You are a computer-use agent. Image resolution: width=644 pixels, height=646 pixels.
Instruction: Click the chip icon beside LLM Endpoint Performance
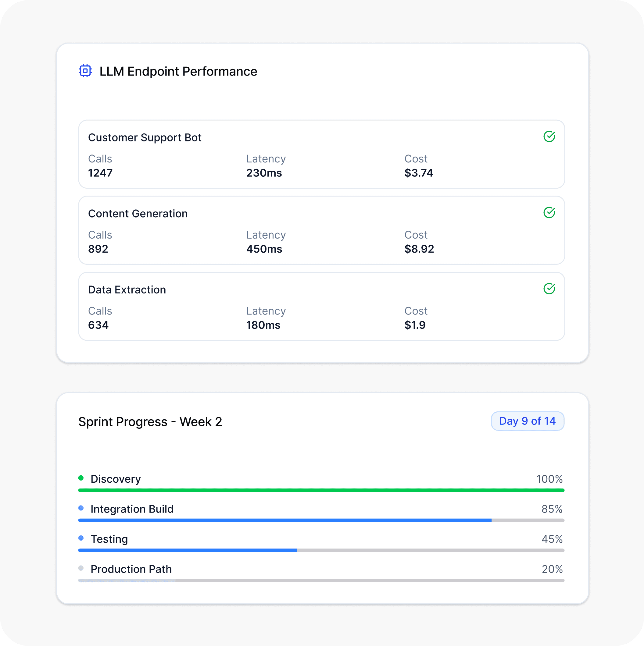tap(85, 71)
